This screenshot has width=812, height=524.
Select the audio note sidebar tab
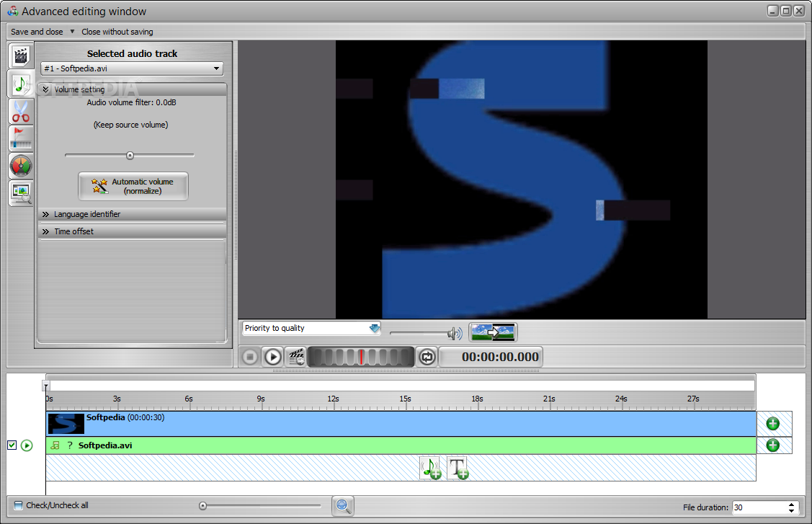pos(21,84)
